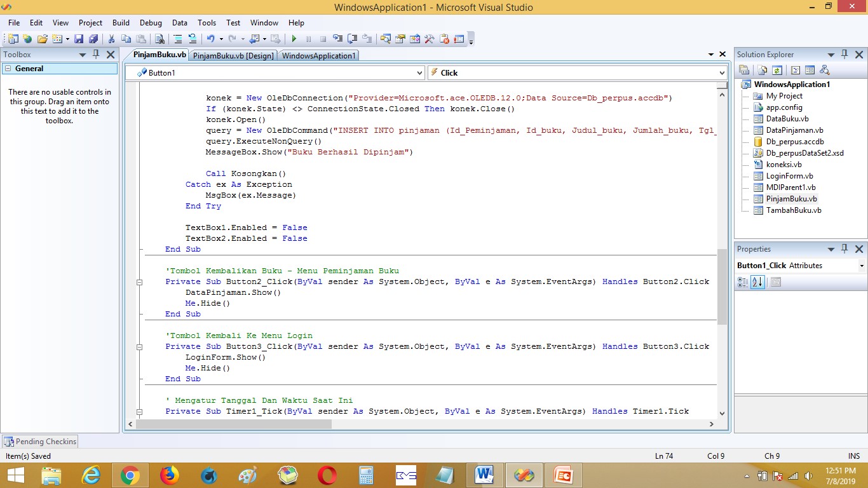Screen dimensions: 868x488
Task: Switch to PinjamBuku.vb [Design] tab
Action: tap(233, 56)
